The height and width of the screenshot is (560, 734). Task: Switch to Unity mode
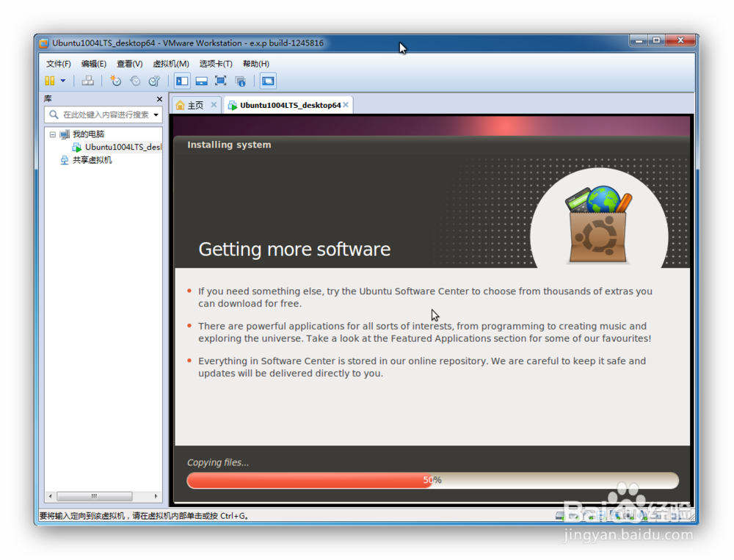(x=240, y=81)
